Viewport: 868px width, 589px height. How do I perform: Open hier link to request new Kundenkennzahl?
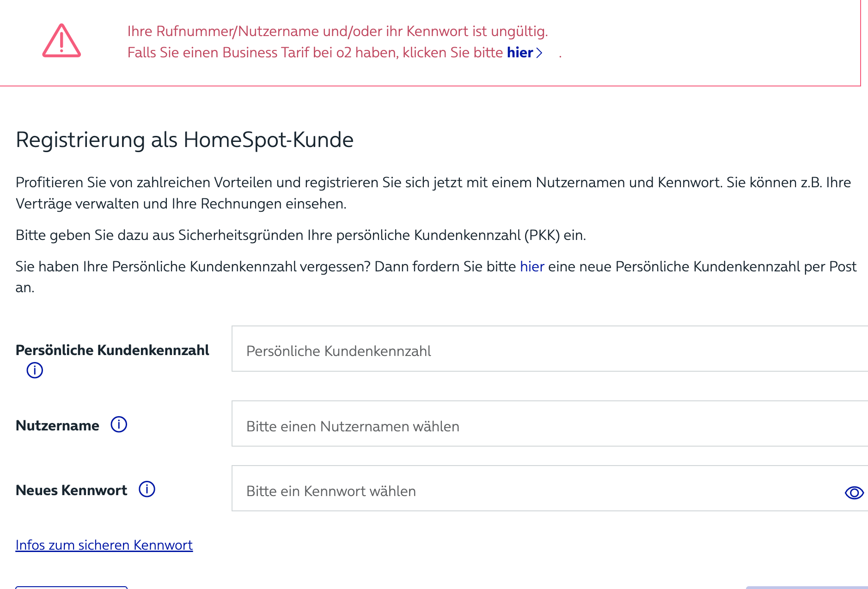[x=532, y=266]
